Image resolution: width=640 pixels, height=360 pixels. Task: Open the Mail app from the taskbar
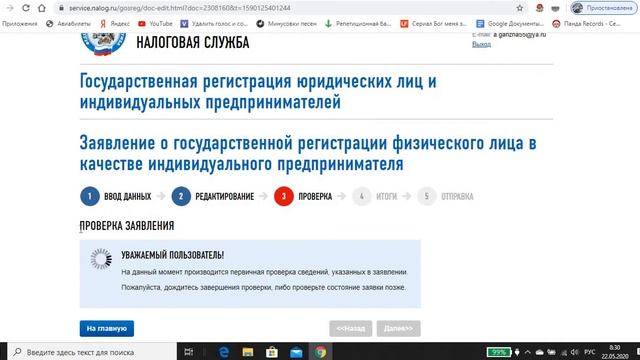click(296, 352)
